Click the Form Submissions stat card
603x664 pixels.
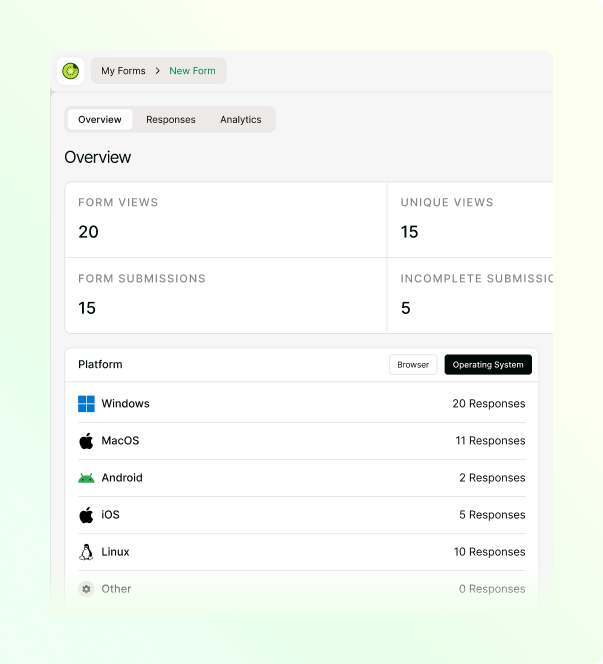[226, 296]
